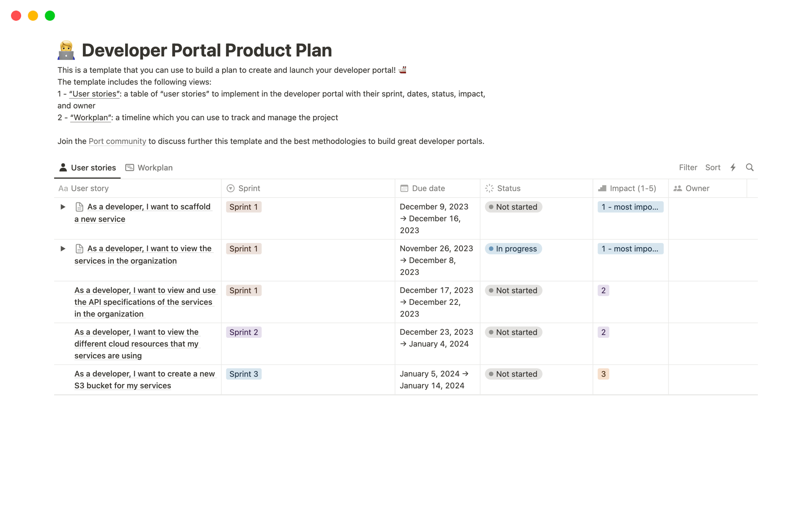Expand the scaffold a new service row
The height and width of the screenshot is (508, 812).
pyautogui.click(x=63, y=207)
